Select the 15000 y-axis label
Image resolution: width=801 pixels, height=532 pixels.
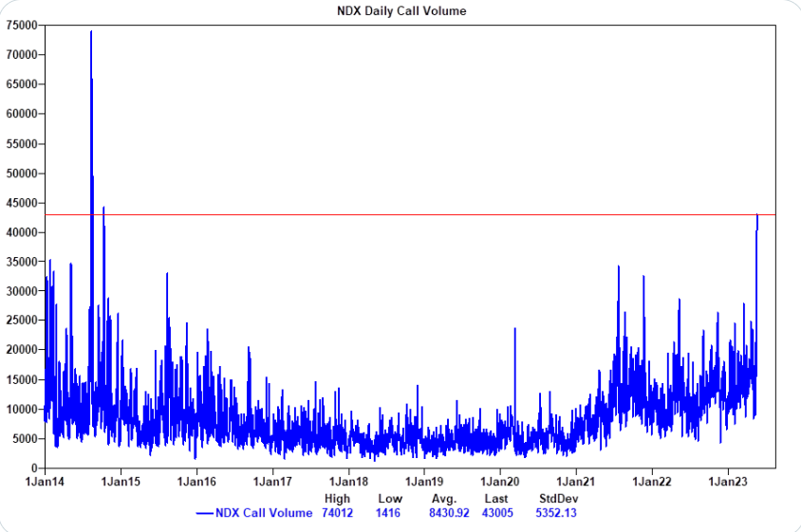(x=22, y=380)
